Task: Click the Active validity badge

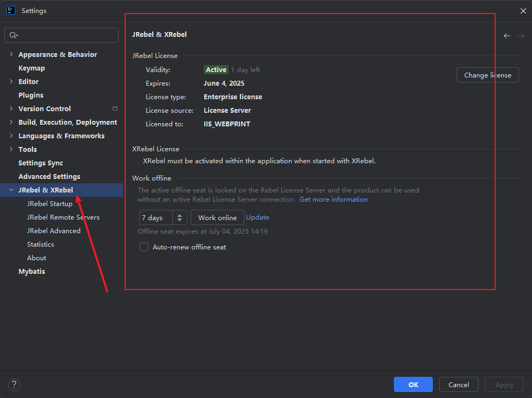Action: tap(216, 69)
